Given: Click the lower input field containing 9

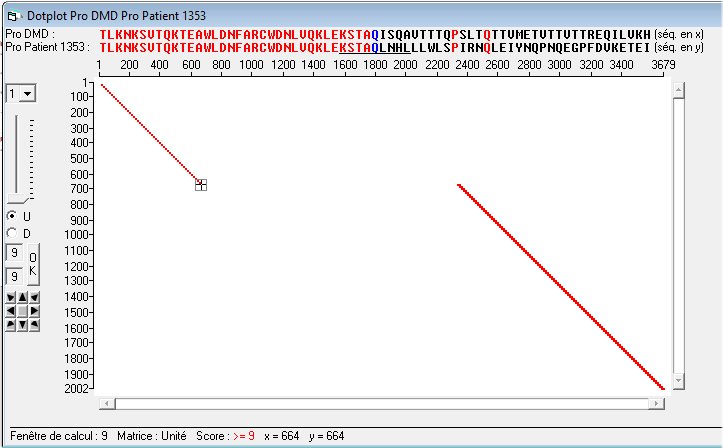Looking at the screenshot, I should point(14,275).
